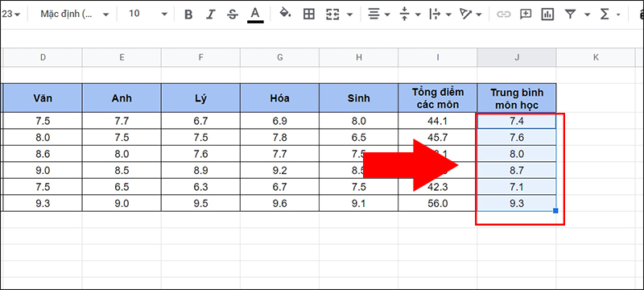Select the 7.7 cell under Anh
644x290 pixels.
pyautogui.click(x=122, y=121)
